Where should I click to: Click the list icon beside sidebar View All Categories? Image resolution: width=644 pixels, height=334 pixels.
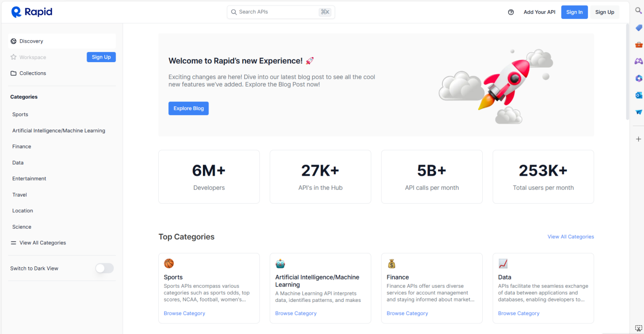pyautogui.click(x=14, y=243)
